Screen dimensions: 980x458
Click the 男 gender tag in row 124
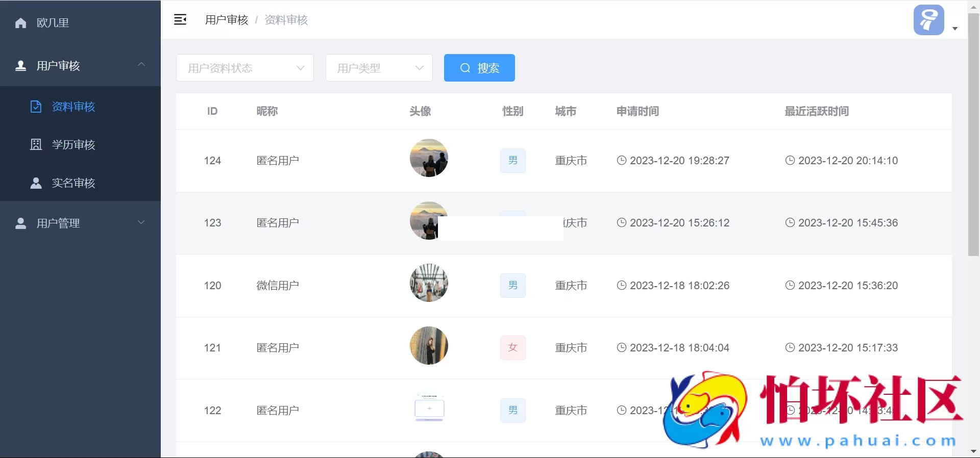(513, 161)
